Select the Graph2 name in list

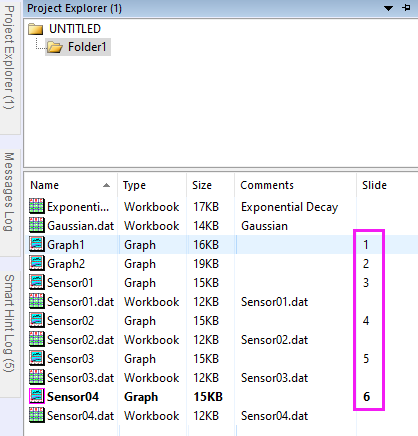(x=66, y=264)
